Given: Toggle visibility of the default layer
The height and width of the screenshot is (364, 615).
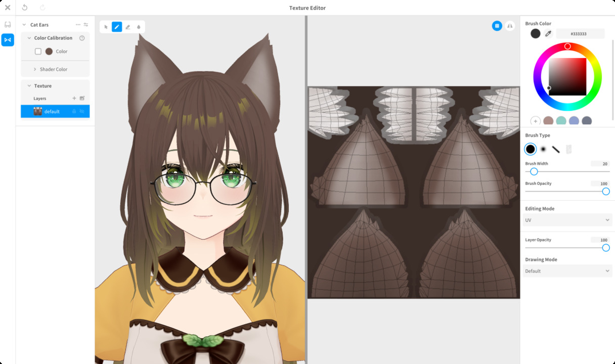Looking at the screenshot, I should (81, 111).
